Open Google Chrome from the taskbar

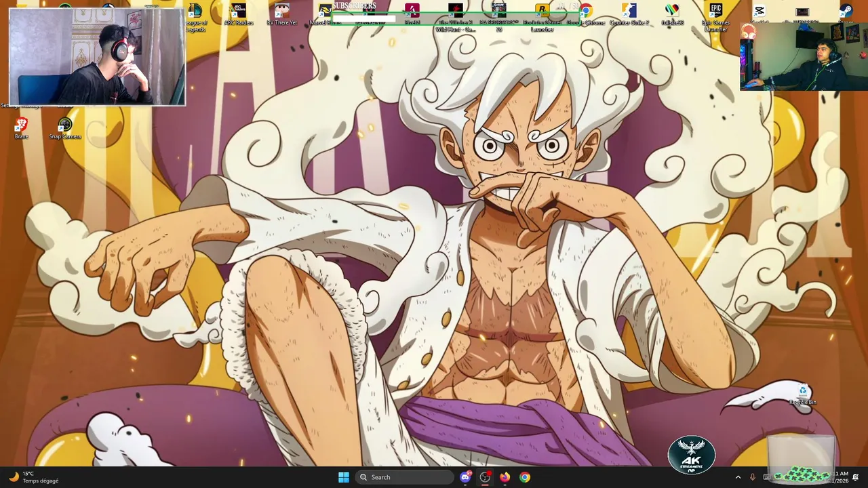tap(525, 477)
